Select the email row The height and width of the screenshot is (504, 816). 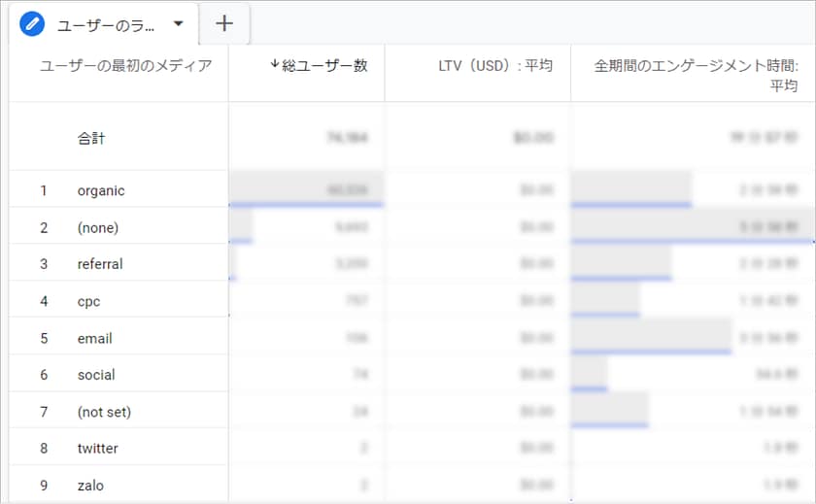(x=94, y=338)
